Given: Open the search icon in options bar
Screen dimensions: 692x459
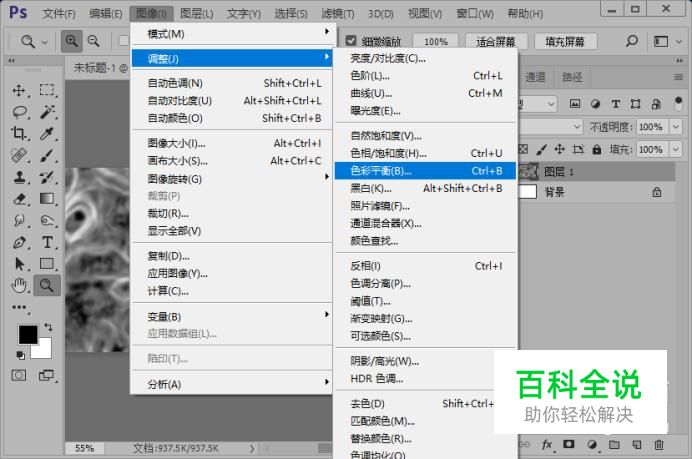Looking at the screenshot, I should (x=632, y=41).
